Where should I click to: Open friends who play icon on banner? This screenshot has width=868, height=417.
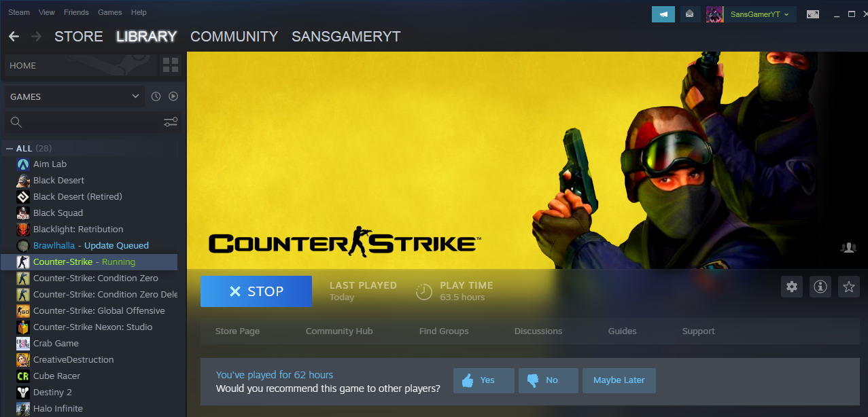848,248
